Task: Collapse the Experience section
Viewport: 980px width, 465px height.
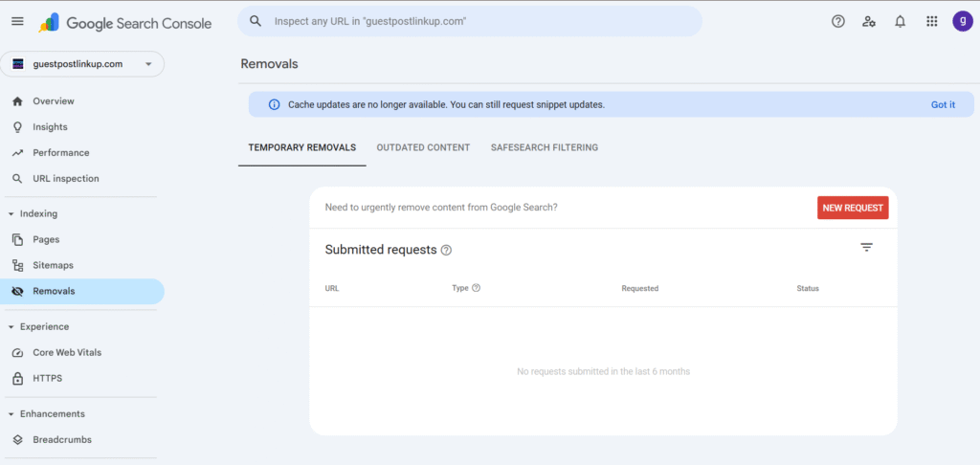Action: click(x=11, y=327)
